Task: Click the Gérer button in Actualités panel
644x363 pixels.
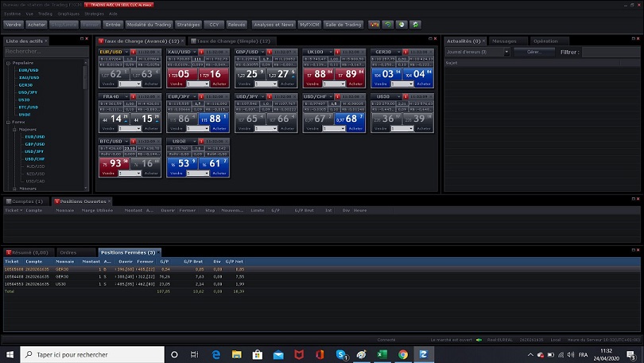Action: coord(533,52)
